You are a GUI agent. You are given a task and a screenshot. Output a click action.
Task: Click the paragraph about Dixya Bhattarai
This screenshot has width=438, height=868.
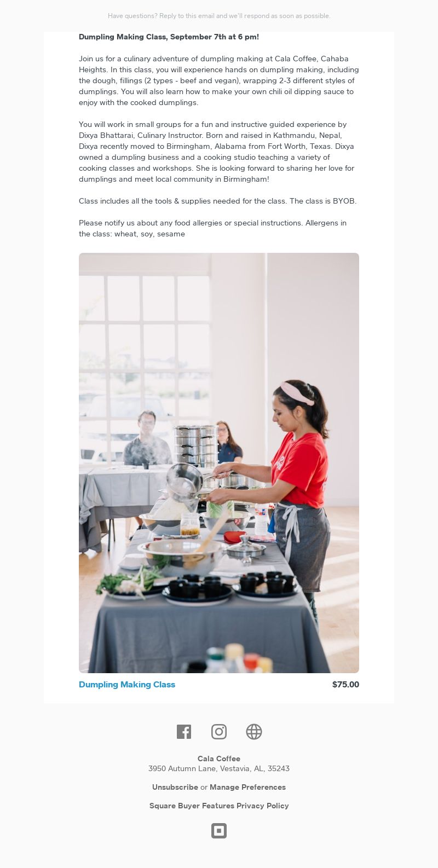point(219,152)
